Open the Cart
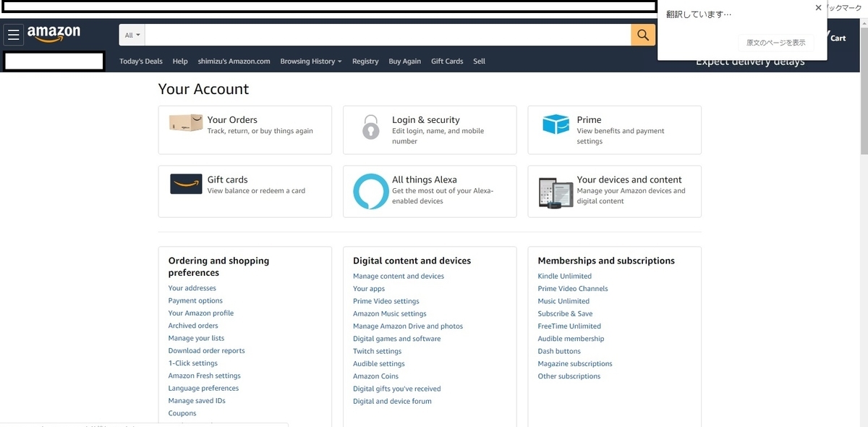This screenshot has width=868, height=427. (x=838, y=38)
